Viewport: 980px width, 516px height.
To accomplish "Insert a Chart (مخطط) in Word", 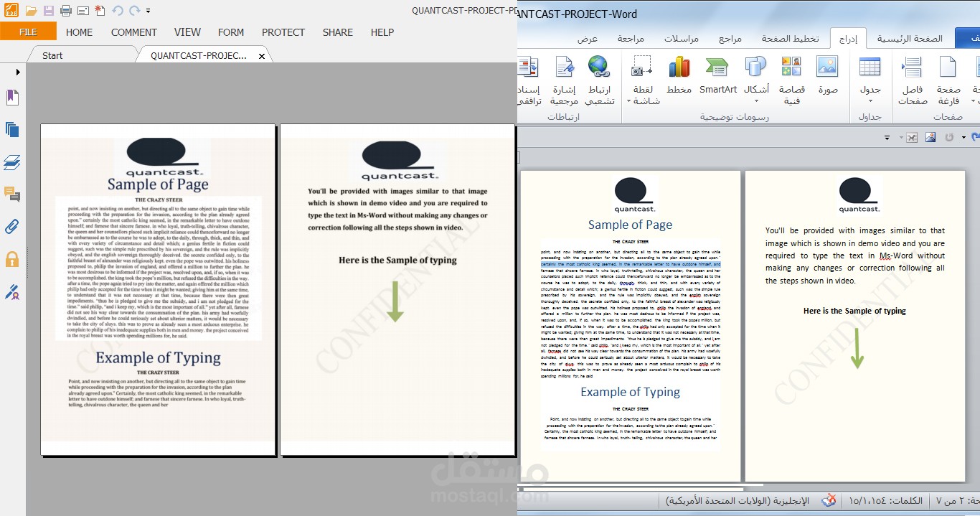I will (679, 75).
